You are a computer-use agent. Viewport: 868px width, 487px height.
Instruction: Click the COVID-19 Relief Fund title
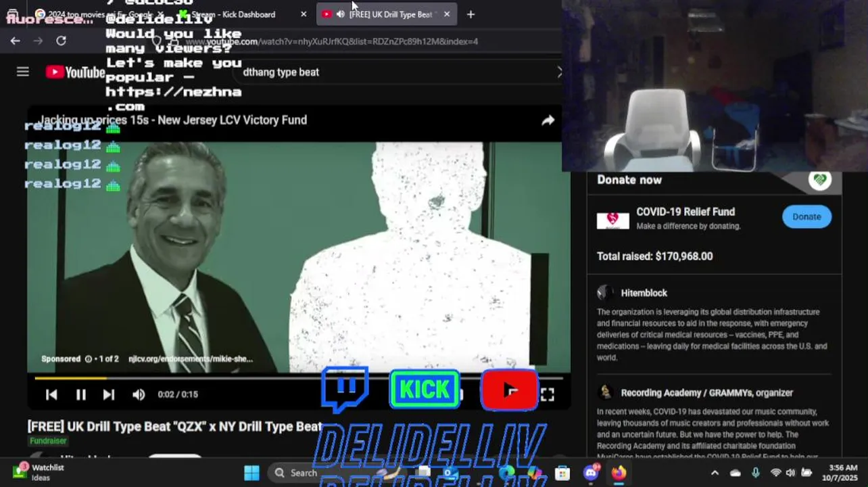pos(685,212)
